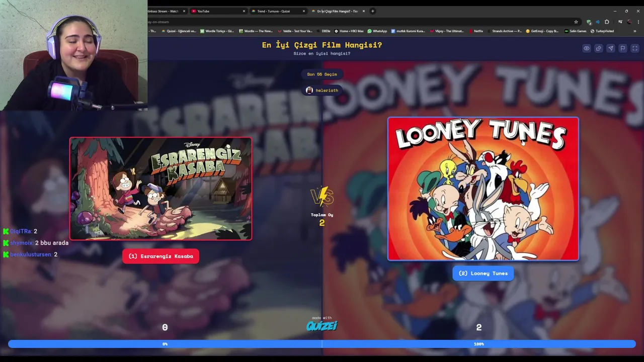
Task: Open the Chrome three-dot menu
Action: click(x=638, y=22)
